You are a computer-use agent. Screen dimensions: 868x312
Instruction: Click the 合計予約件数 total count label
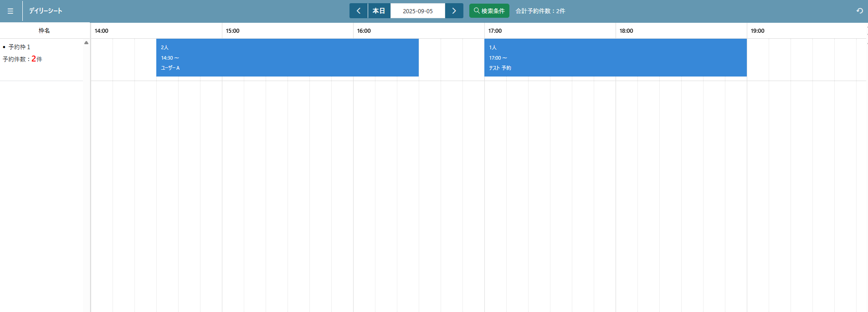pyautogui.click(x=540, y=11)
